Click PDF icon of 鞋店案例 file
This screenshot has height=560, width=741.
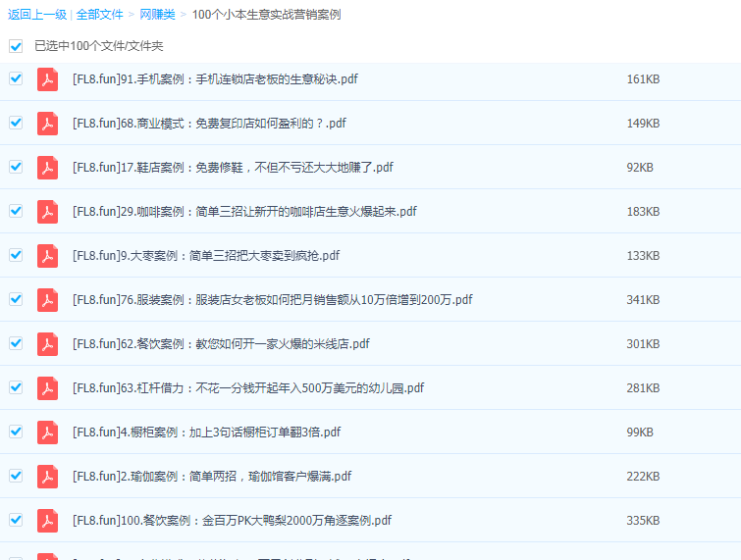(x=47, y=168)
